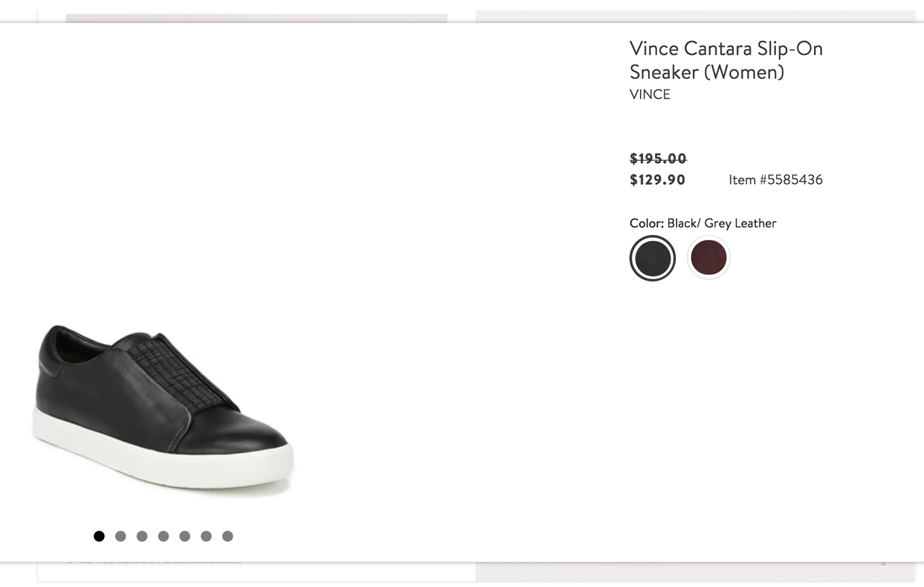Screen dimensions: 924x587
Task: Click the first gray dot after the active one
Action: pyautogui.click(x=120, y=536)
